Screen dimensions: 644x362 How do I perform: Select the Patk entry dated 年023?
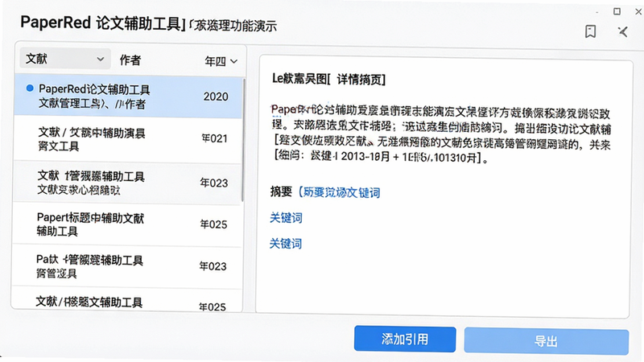point(126,266)
